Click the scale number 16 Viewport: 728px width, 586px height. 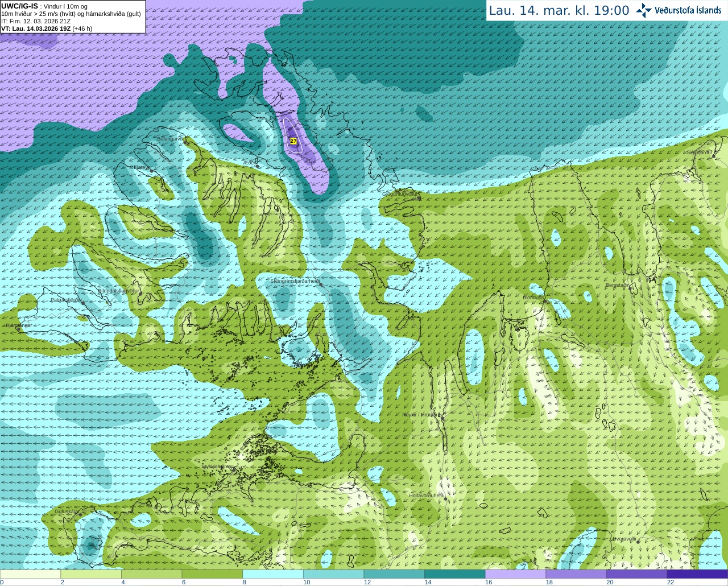(x=488, y=582)
